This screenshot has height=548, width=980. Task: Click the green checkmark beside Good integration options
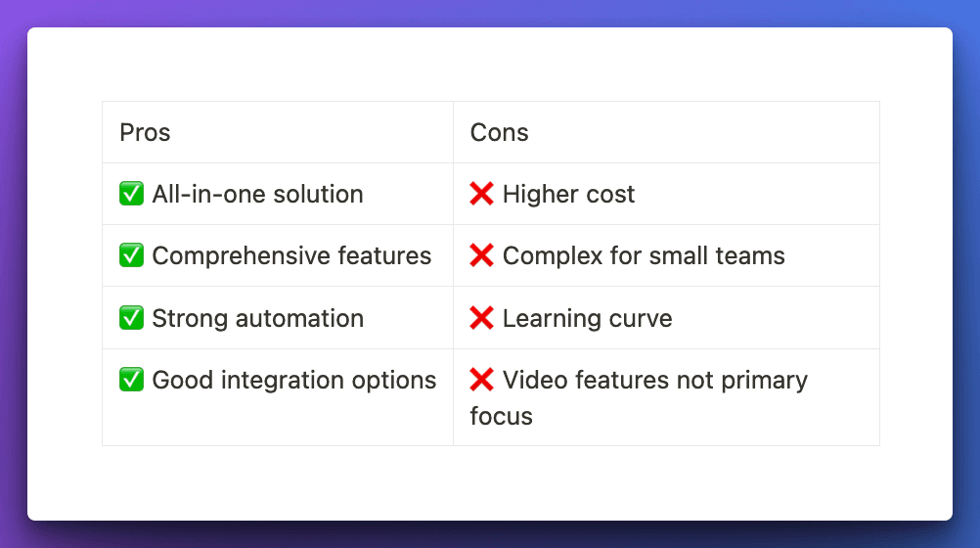[x=131, y=381]
